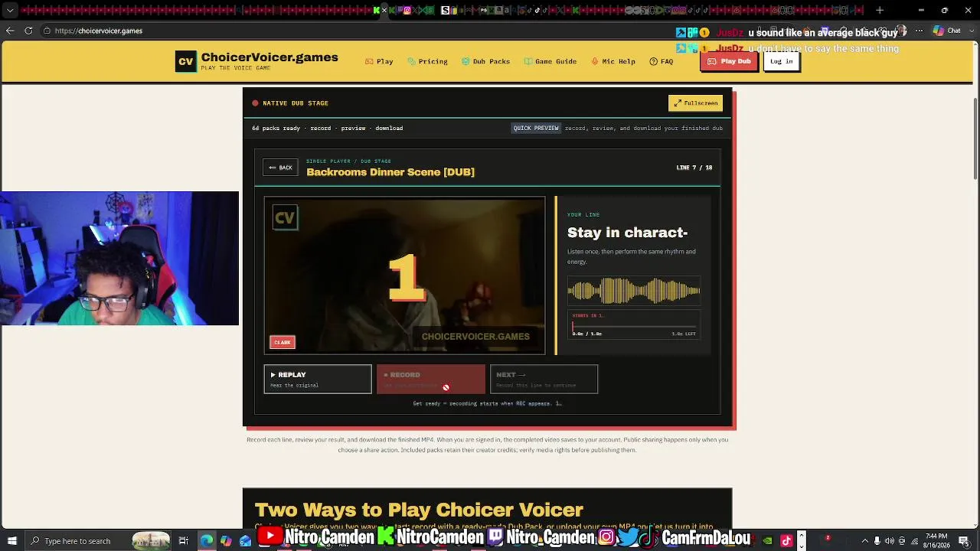Go back using the browser back arrow
The width and height of the screenshot is (980, 551).
[10, 31]
